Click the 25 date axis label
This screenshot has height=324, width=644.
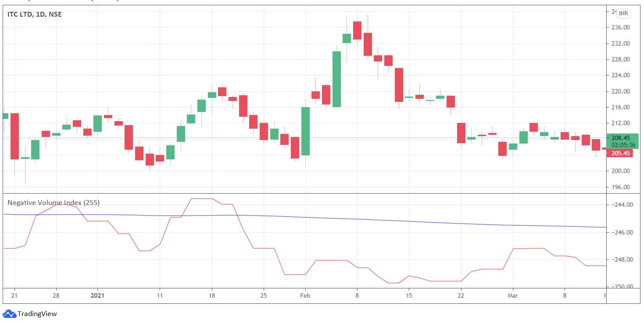coord(264,295)
